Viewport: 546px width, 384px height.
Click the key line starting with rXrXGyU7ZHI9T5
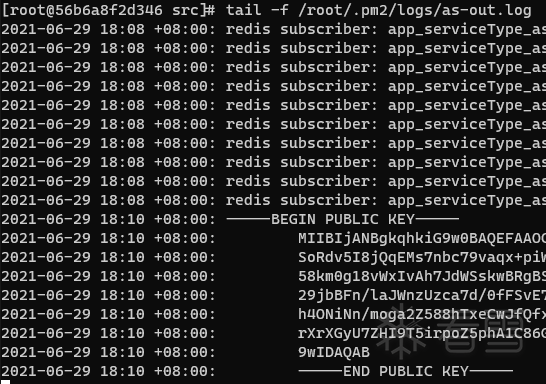click(422, 333)
